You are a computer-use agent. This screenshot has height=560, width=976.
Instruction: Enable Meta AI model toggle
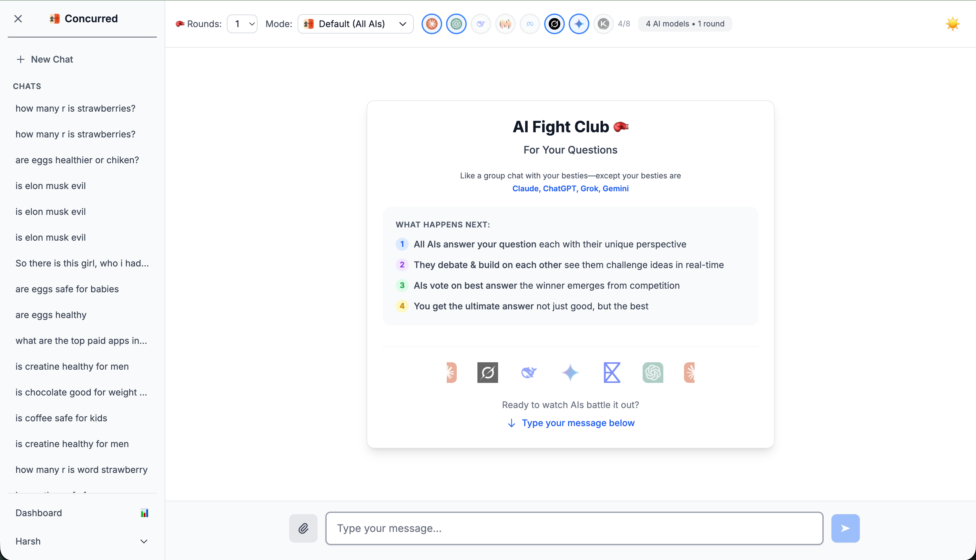pos(530,24)
